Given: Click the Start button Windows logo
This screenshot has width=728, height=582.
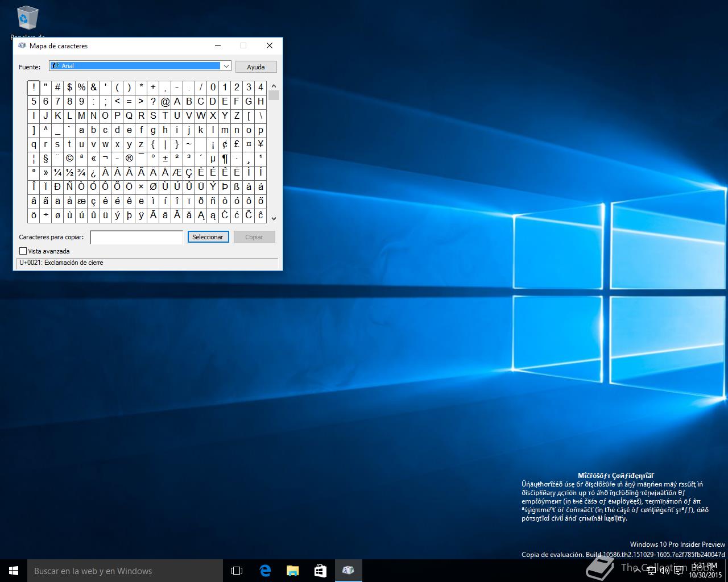Looking at the screenshot, I should [x=14, y=571].
